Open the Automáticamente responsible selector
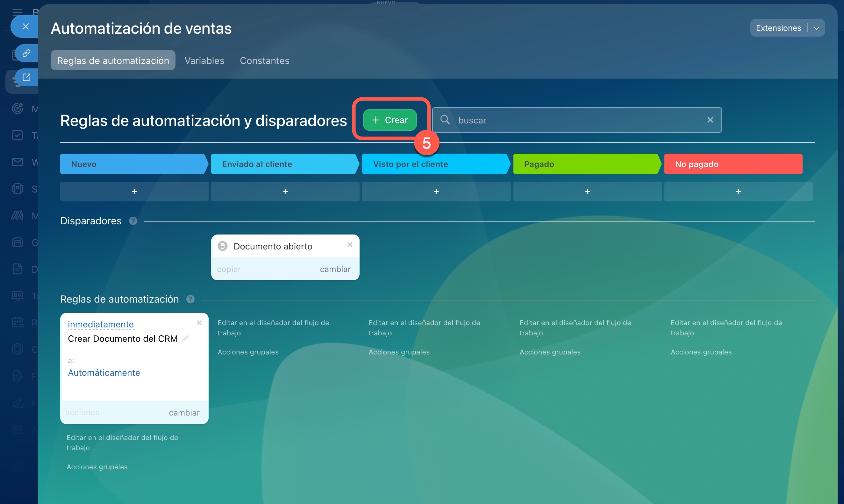 coord(104,373)
